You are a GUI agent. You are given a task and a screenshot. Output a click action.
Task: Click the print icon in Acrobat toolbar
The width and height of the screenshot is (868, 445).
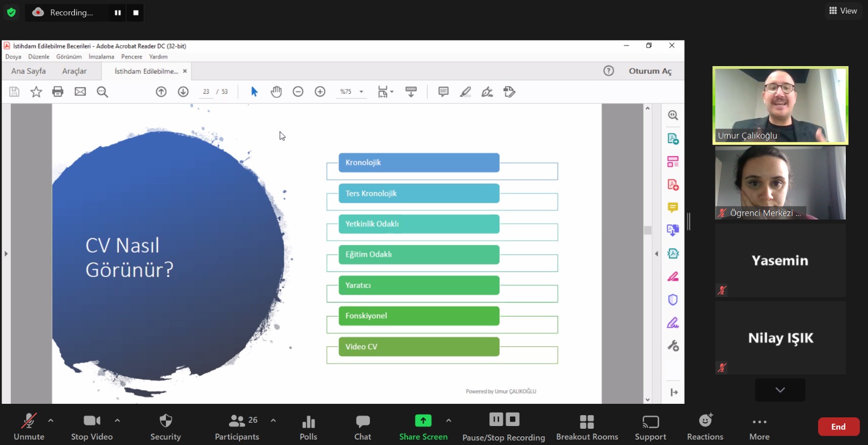tap(58, 92)
